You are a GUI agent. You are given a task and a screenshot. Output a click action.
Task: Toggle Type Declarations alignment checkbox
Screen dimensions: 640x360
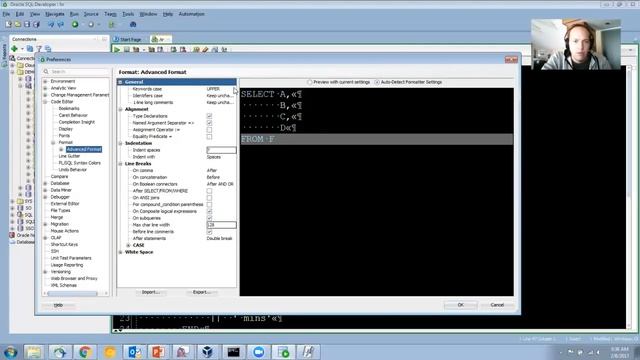209,116
